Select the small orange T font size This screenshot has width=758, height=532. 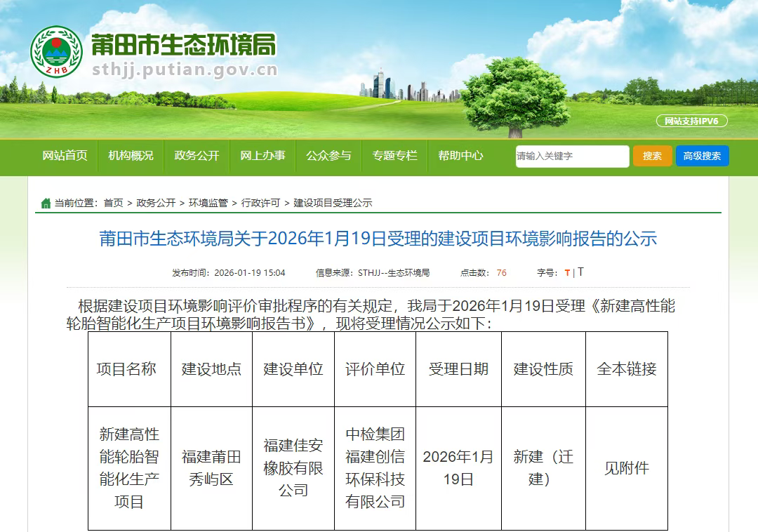tap(567, 273)
